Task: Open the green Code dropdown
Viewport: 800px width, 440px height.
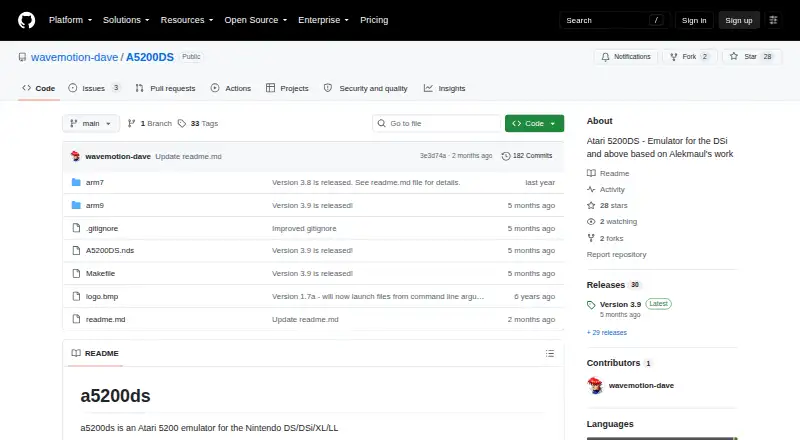Action: [534, 124]
